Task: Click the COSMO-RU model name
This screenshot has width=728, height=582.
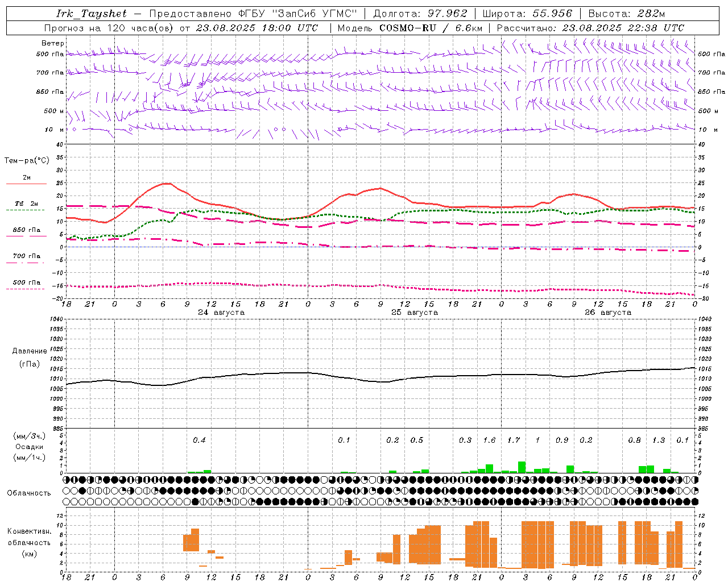Action: (407, 28)
